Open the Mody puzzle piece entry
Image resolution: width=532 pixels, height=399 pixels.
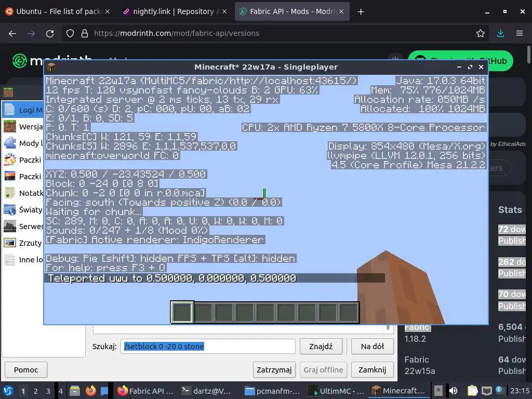coord(23,143)
